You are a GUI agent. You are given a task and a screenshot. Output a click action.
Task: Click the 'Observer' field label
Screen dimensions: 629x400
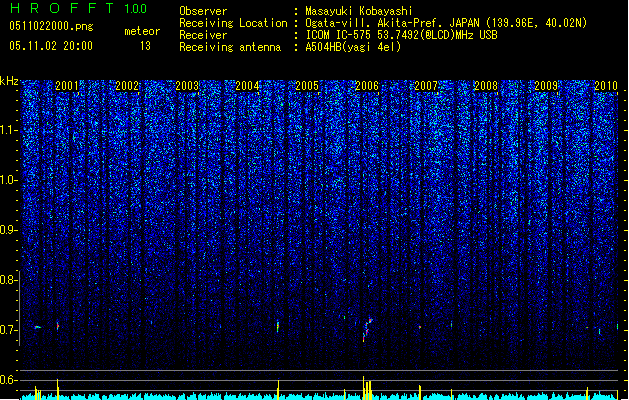[x=203, y=11]
